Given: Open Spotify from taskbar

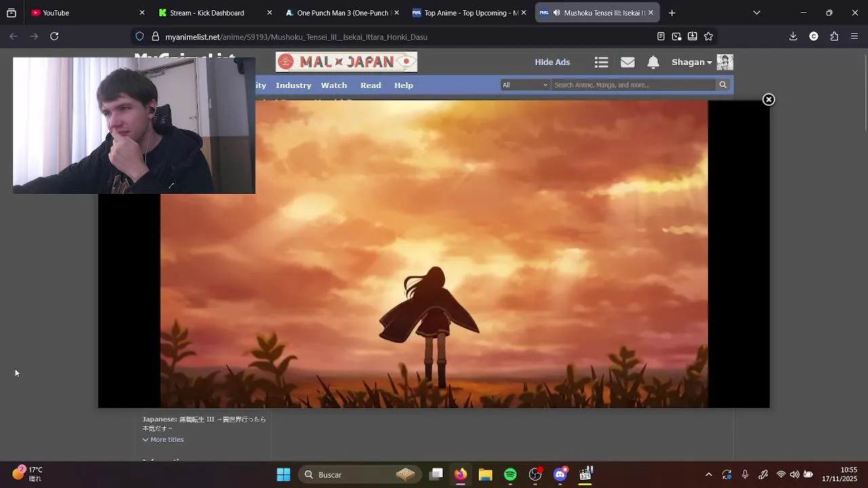Looking at the screenshot, I should click(x=510, y=474).
